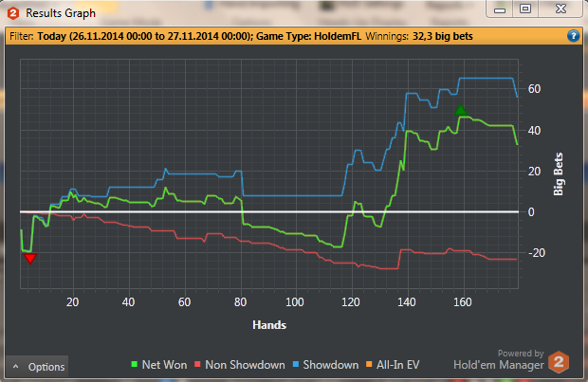This screenshot has width=588, height=382.
Task: Click the Hold'em Manager 2 logo
Action: (x=559, y=362)
